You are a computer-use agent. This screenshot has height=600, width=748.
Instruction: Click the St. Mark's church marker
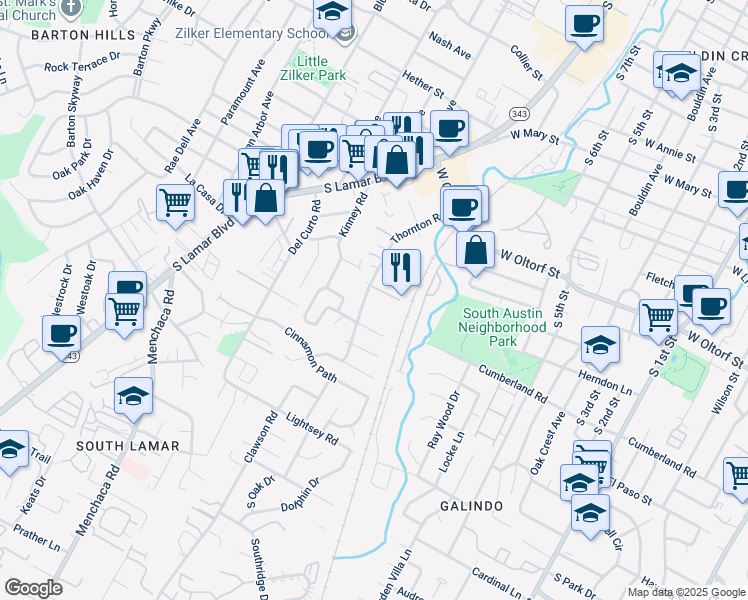(71, 9)
